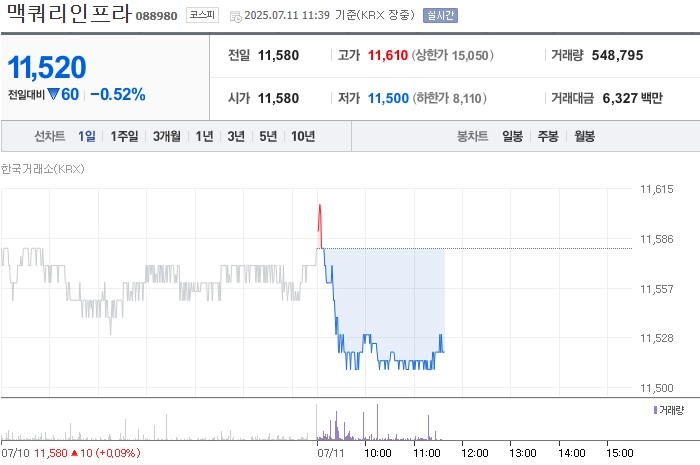
Task: Click y-axis label 11,500
Action: coord(657,388)
